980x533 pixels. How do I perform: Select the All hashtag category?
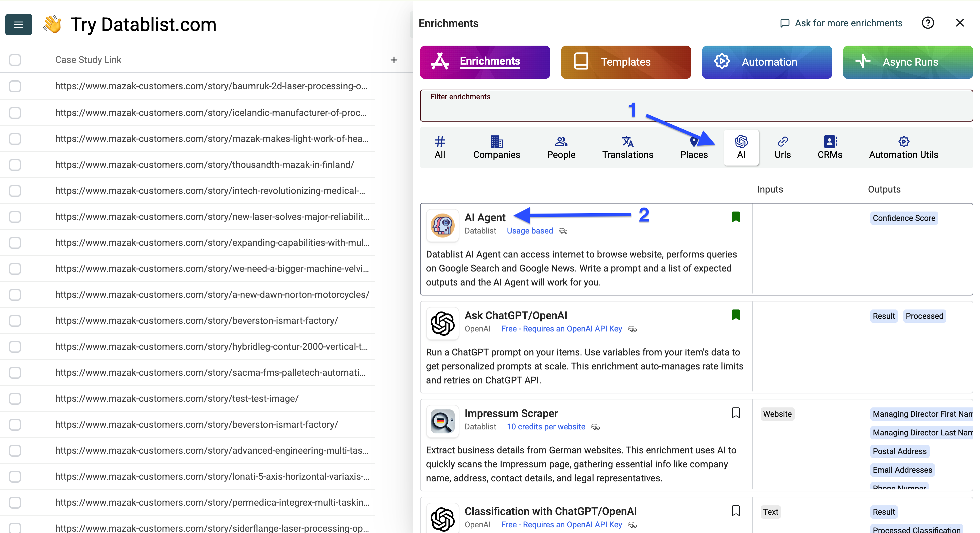pyautogui.click(x=440, y=148)
